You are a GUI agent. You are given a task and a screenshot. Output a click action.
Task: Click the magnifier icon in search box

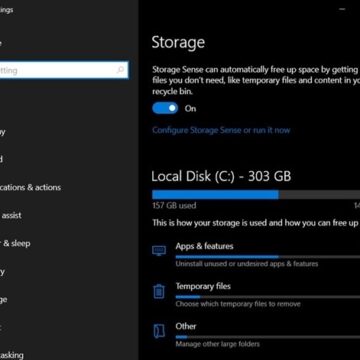[120, 70]
